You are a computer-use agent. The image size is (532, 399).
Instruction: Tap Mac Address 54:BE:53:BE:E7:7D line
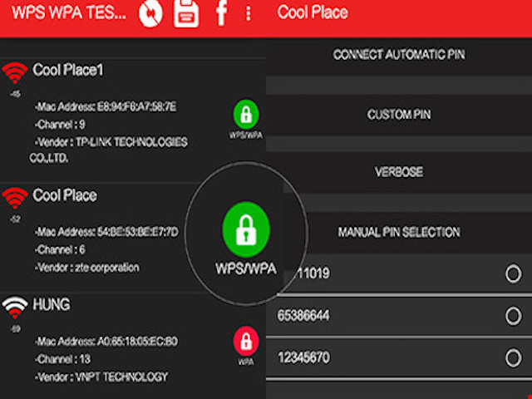coord(106,233)
